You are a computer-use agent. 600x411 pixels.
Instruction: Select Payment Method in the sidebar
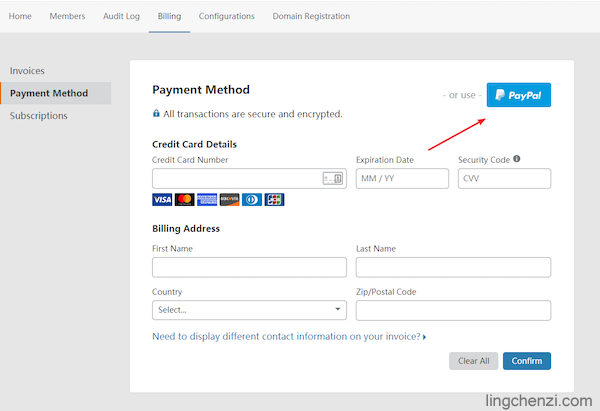click(x=56, y=93)
